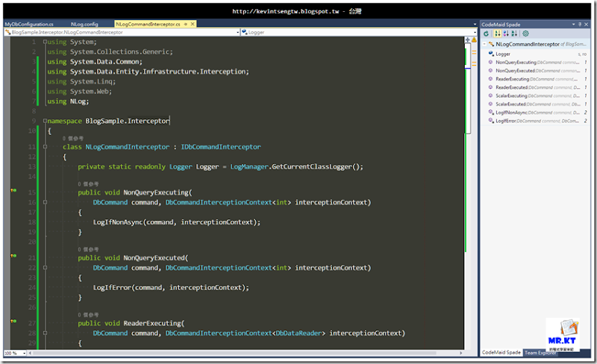Open the type navigation dropdown
597x364 pixels.
[x=238, y=32]
